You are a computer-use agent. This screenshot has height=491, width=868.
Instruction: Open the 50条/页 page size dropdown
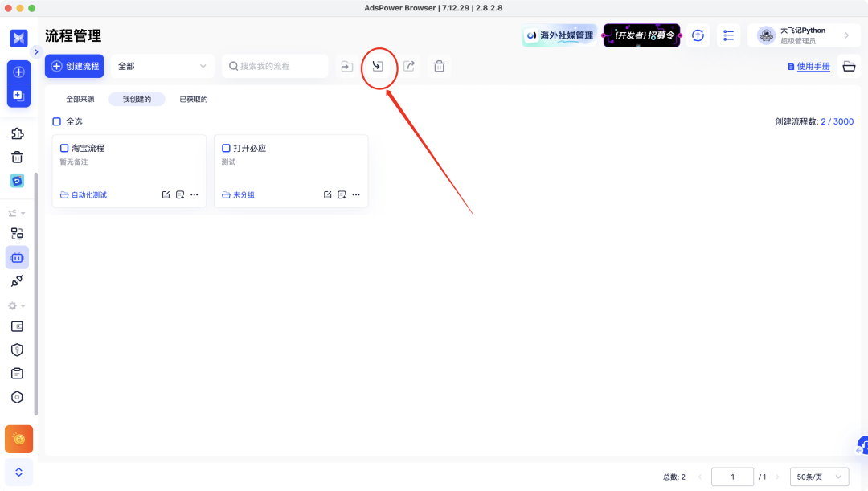[x=819, y=477]
